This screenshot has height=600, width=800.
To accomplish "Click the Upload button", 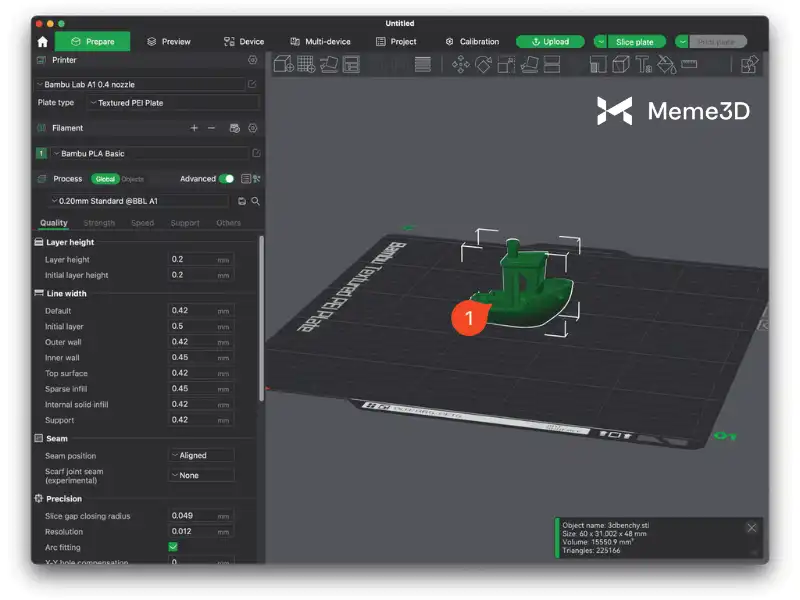I will click(550, 42).
